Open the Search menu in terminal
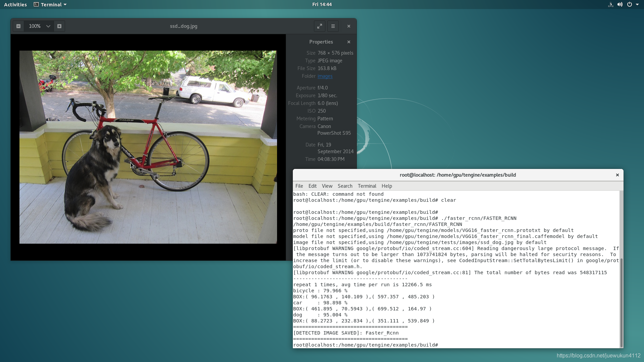Viewport: 644px width, 362px height. tap(345, 186)
